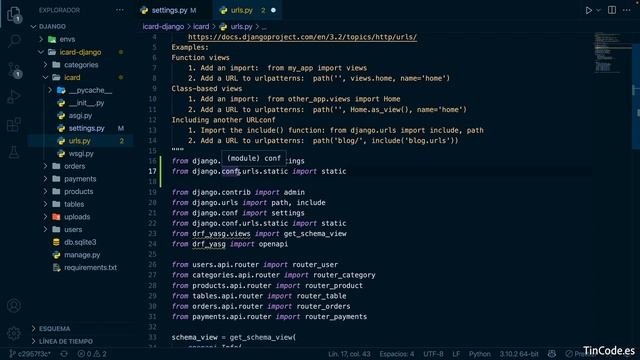Click git branch indicator in status bar
640x360 pixels.
(x=29, y=354)
